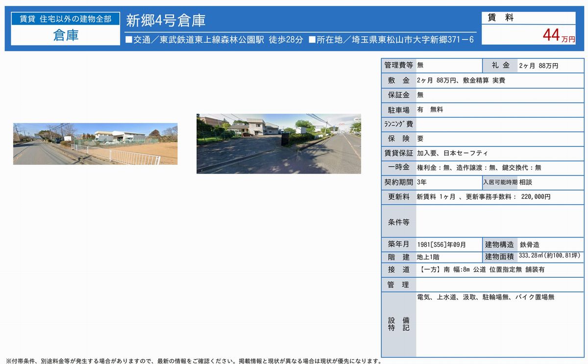Image resolution: width=588 pixels, height=364 pixels.
Task: Click the 設備特記 row label
Action: 398,324
